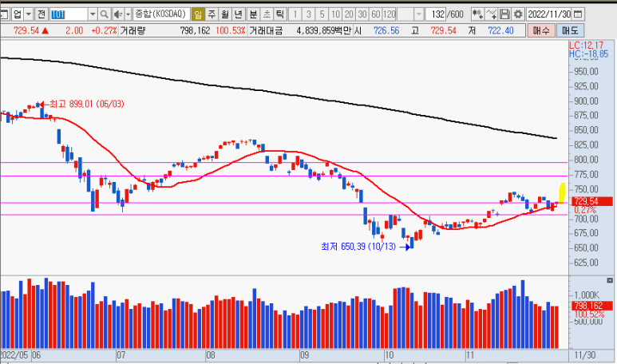Click the HC:-18.85 label at top right

coord(589,54)
